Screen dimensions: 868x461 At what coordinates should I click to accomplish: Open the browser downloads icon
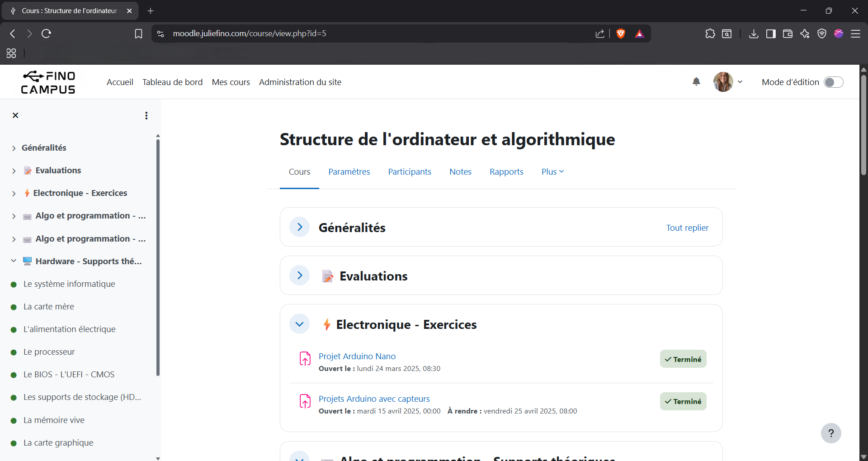[x=754, y=33]
